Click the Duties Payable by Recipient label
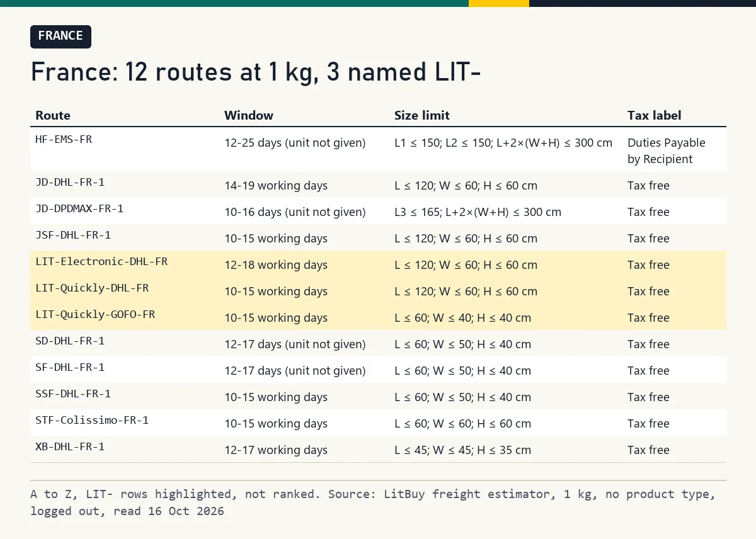The width and height of the screenshot is (756, 539). point(667,151)
